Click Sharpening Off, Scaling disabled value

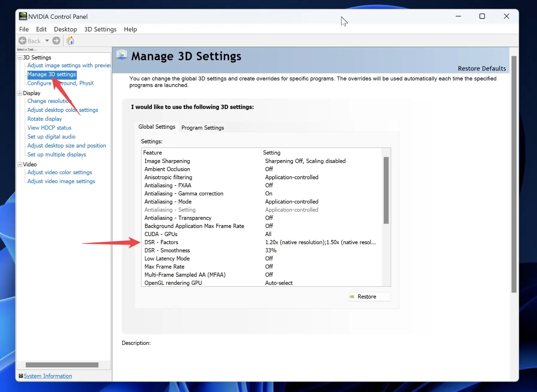tap(305, 161)
